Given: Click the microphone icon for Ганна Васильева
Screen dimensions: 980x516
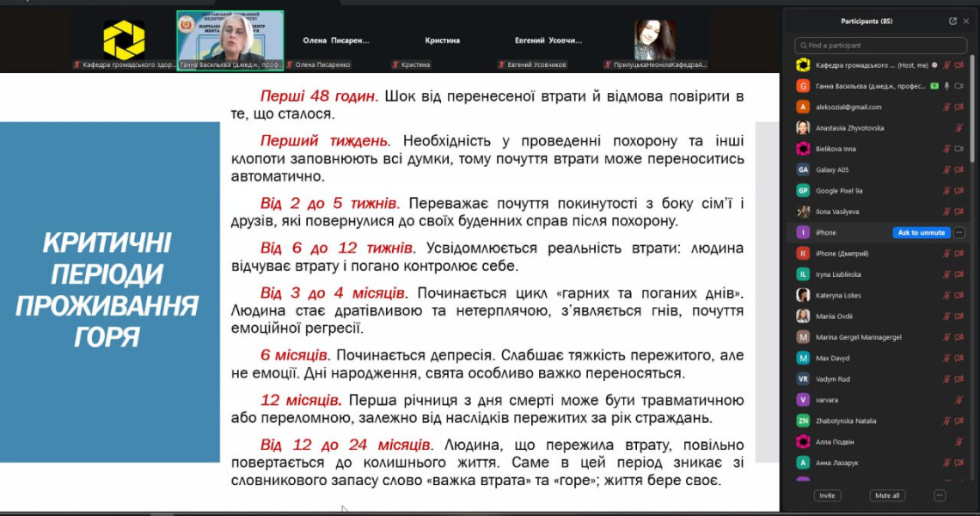Looking at the screenshot, I should point(946,86).
